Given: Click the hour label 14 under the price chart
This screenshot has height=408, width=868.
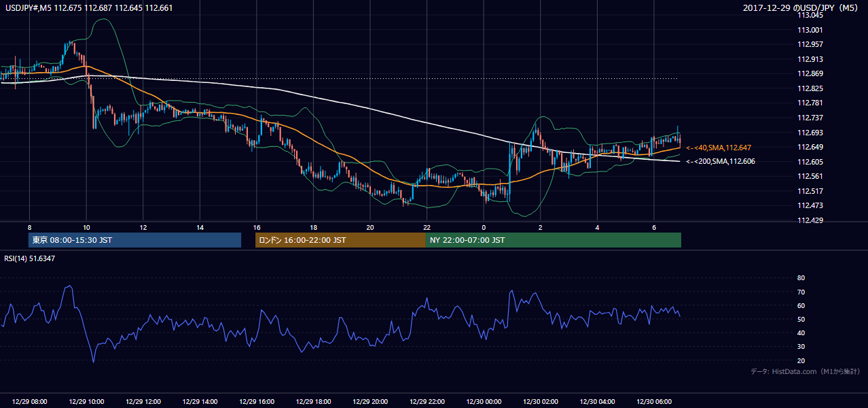Looking at the screenshot, I should point(200,226).
